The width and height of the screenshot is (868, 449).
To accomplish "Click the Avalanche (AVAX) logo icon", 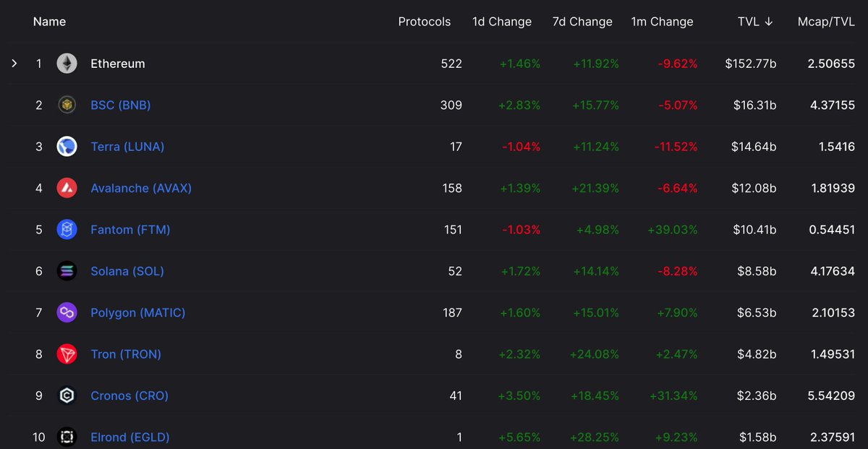I will point(67,188).
